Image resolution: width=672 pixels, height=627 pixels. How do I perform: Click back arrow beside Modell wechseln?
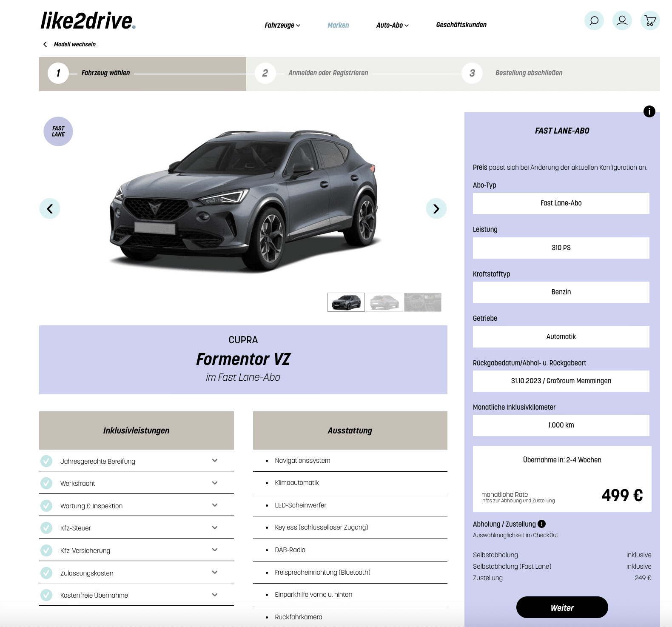[x=45, y=44]
